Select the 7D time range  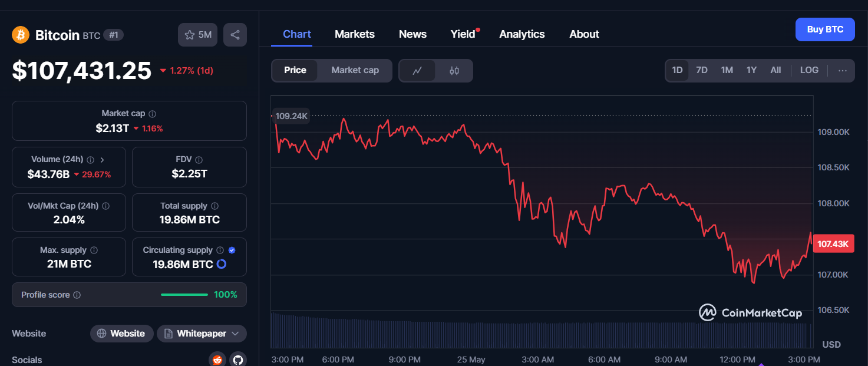point(702,70)
